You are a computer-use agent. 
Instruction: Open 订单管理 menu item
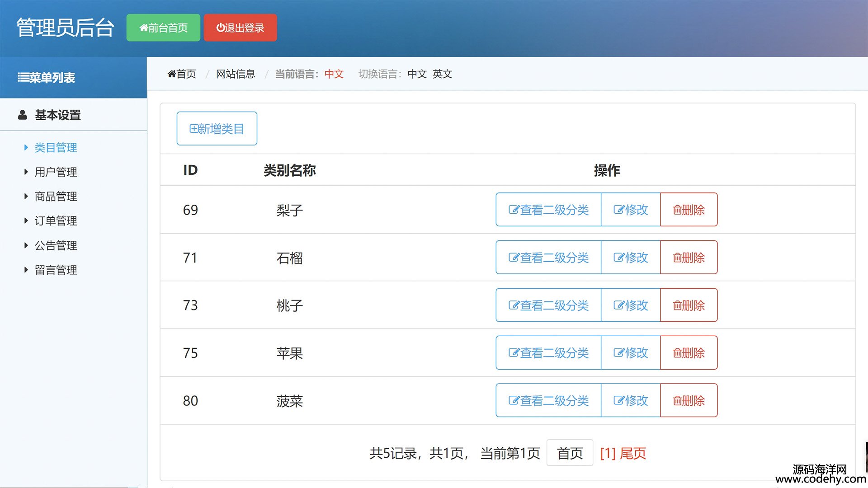tap(56, 221)
